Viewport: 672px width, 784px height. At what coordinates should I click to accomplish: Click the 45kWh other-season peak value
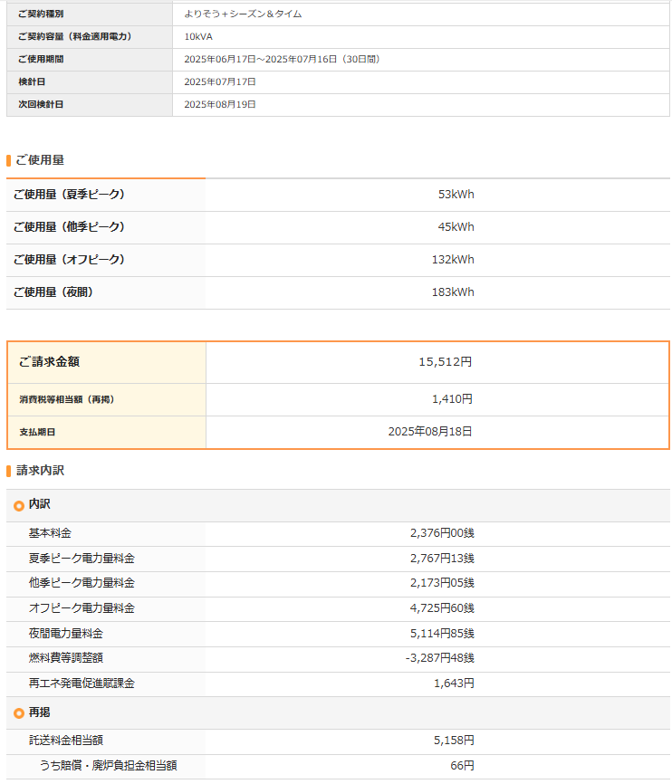pyautogui.click(x=456, y=227)
